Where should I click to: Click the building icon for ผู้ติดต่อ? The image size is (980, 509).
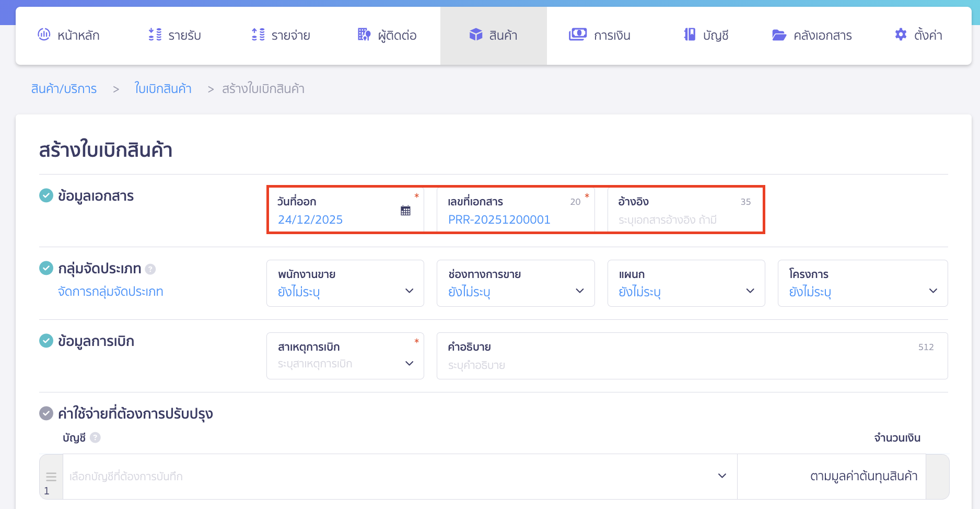tap(364, 35)
